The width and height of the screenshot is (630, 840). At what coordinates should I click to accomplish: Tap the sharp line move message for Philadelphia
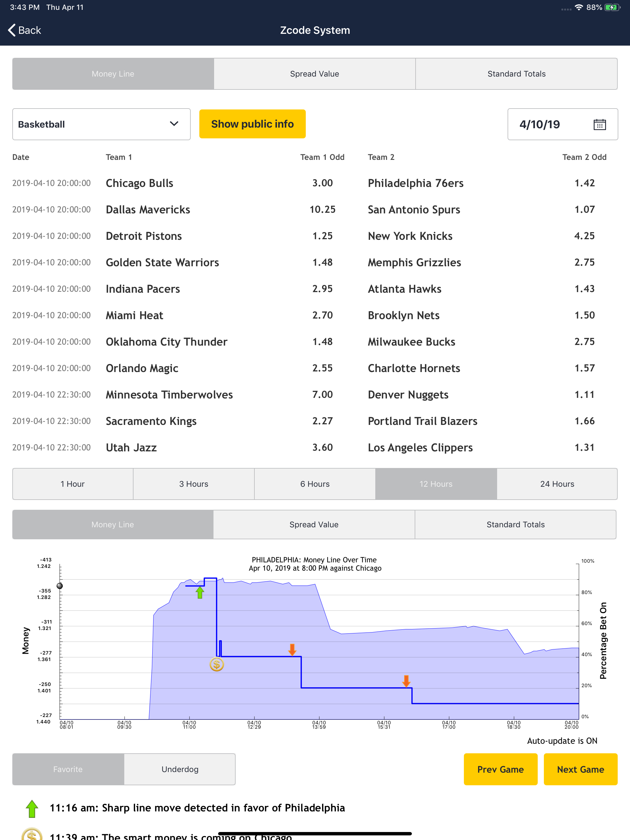[197, 808]
